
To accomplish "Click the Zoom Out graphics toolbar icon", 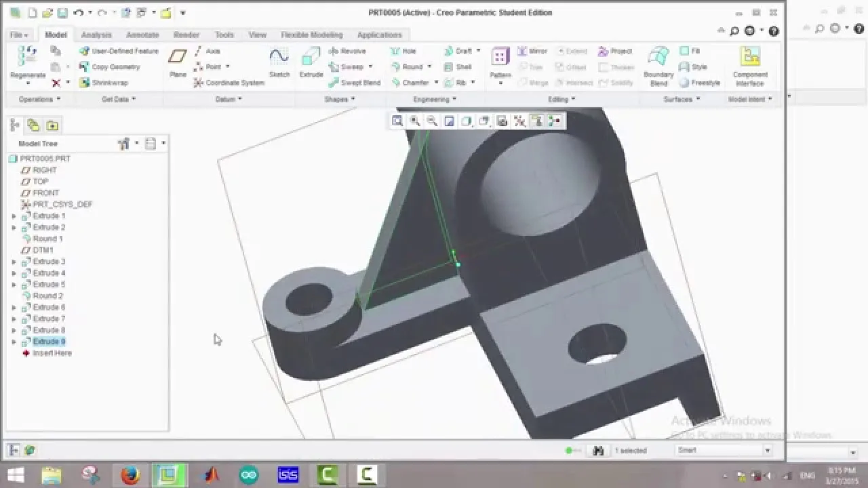I will [x=432, y=121].
